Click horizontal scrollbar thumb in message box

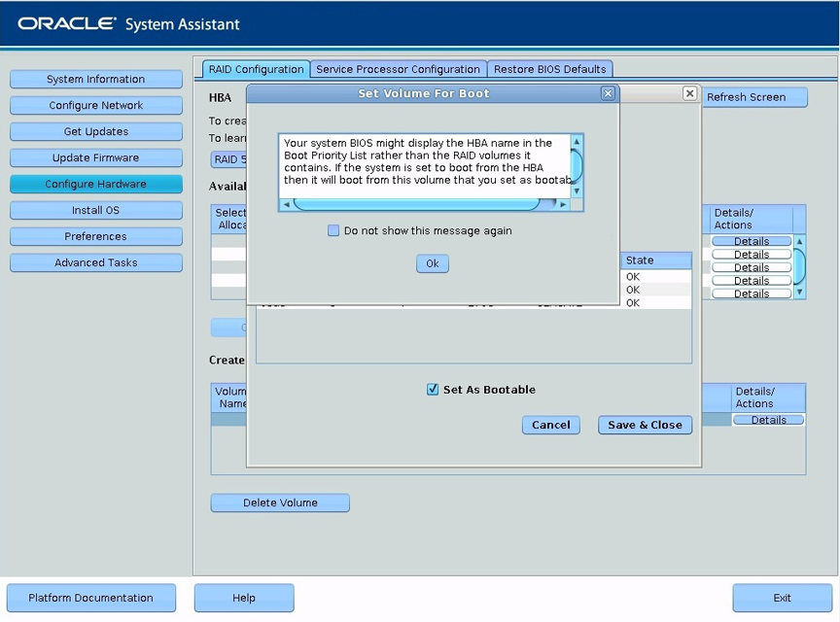(417, 205)
